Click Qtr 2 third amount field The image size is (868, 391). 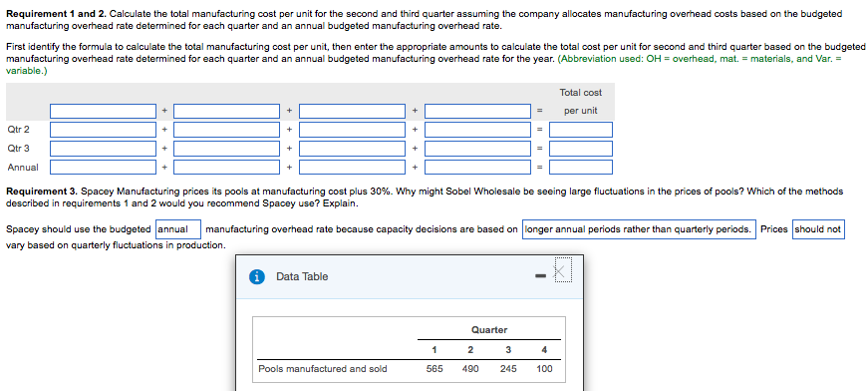353,130
